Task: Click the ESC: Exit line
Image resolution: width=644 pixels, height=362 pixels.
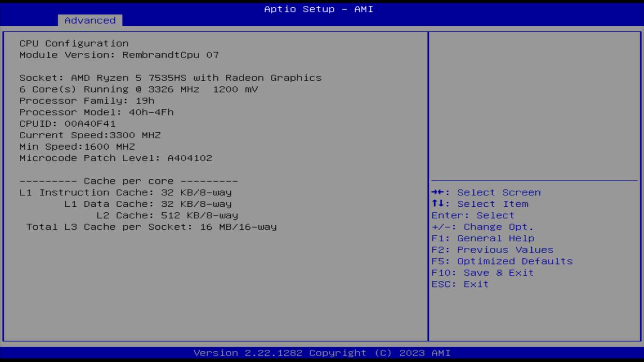Action: (460, 284)
